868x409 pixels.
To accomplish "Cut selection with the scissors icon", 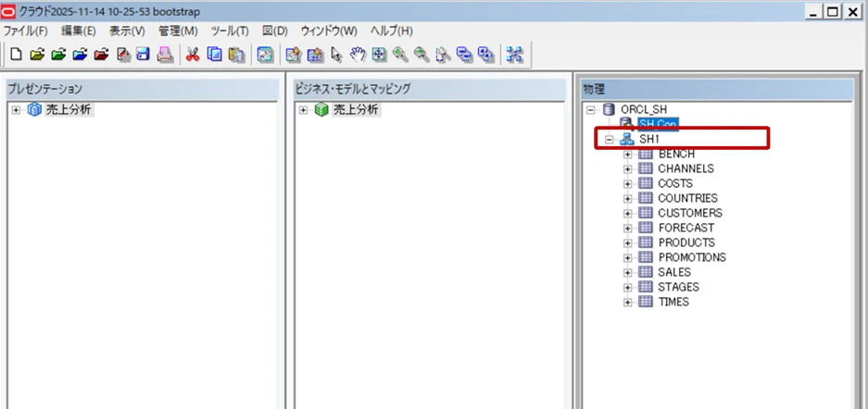I will pyautogui.click(x=193, y=55).
